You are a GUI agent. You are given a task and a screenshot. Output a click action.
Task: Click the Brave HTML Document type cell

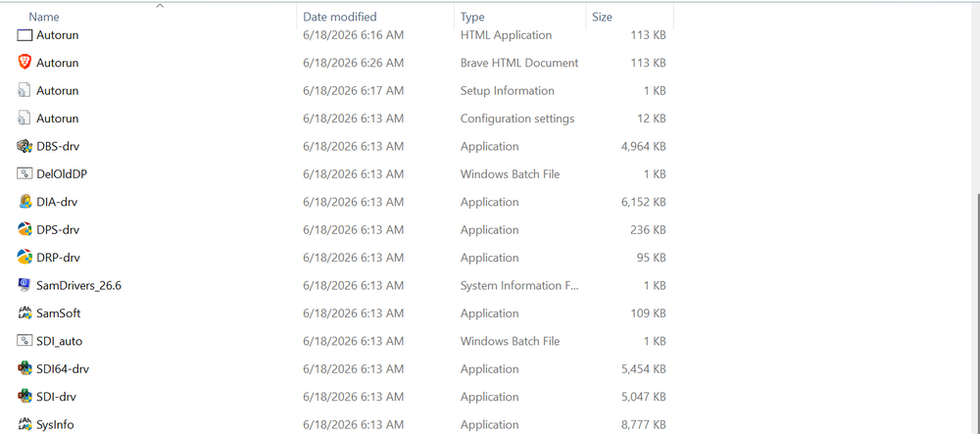(x=519, y=63)
